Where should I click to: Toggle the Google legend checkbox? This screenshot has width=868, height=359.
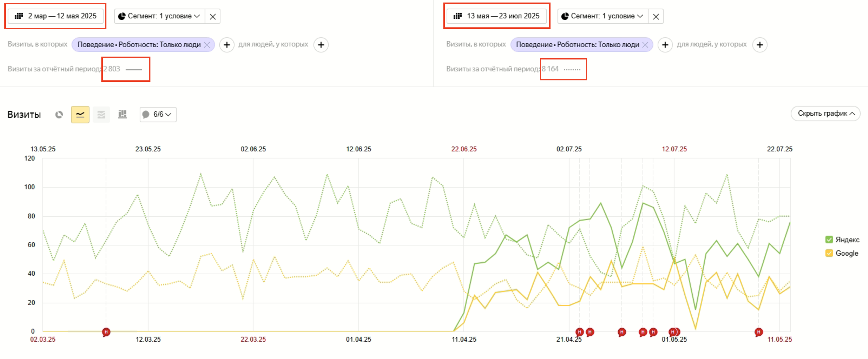[x=829, y=253]
